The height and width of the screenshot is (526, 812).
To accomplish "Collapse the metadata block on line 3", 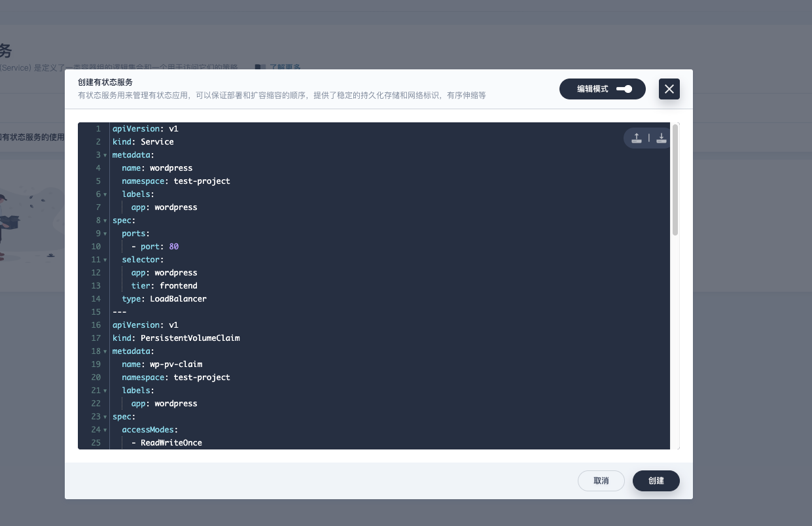I will click(105, 155).
